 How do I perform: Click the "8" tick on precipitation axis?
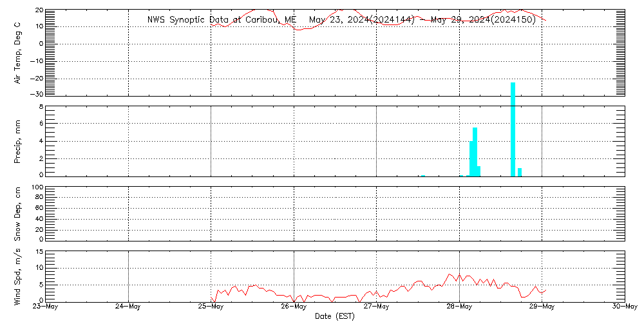[x=41, y=106]
